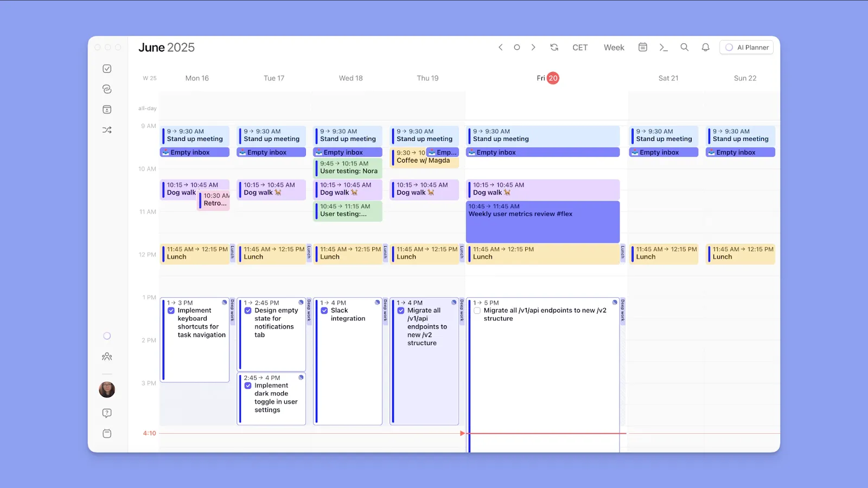The width and height of the screenshot is (868, 488).
Task: Click the forward chevron to next week
Action: point(533,47)
